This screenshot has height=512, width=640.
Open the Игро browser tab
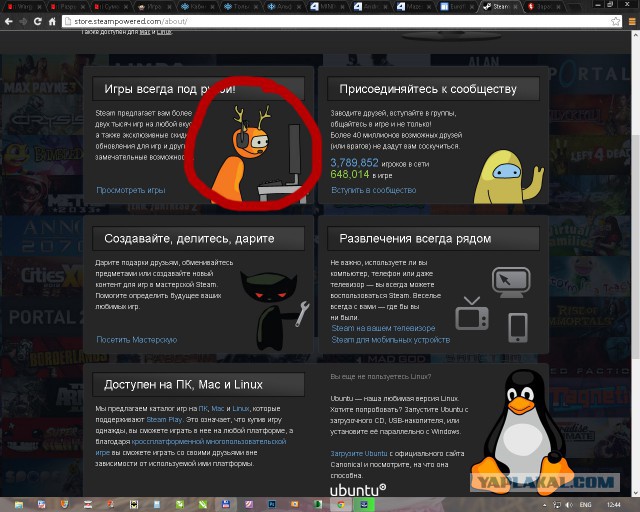pos(152,7)
